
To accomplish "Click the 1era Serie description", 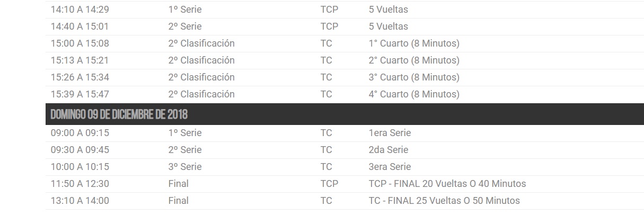I will [390, 133].
